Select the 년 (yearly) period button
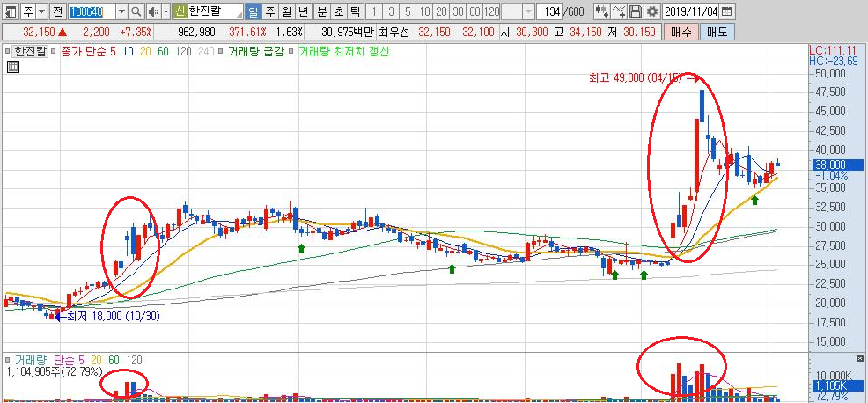This screenshot has height=403, width=868. [x=303, y=11]
